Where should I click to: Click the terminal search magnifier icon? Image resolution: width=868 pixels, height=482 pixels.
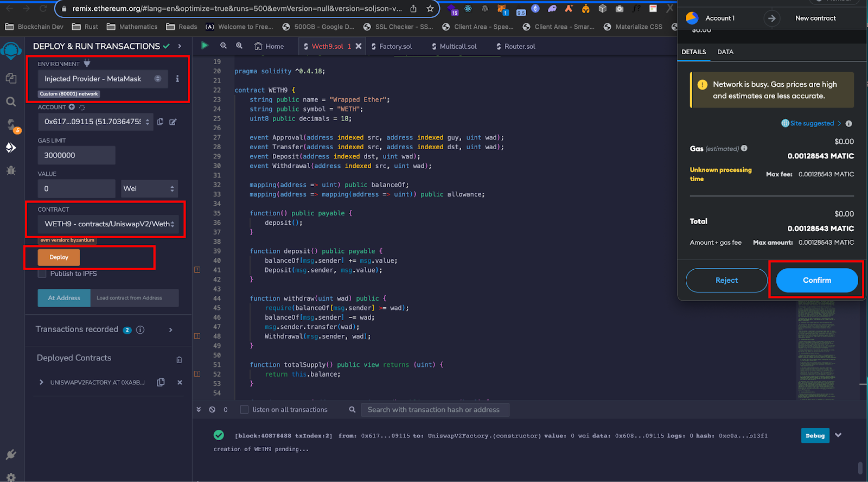[x=352, y=410]
